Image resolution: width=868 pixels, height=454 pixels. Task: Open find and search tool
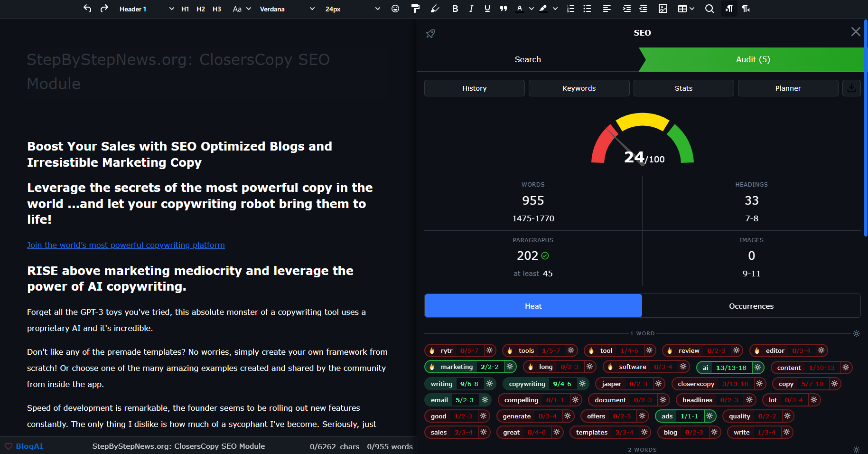pos(709,9)
